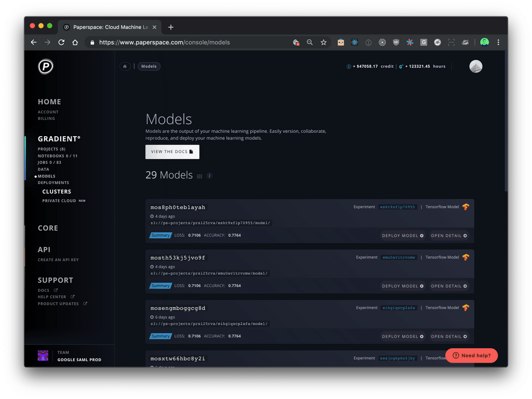Click the credit dollar icon in the header

[349, 66]
